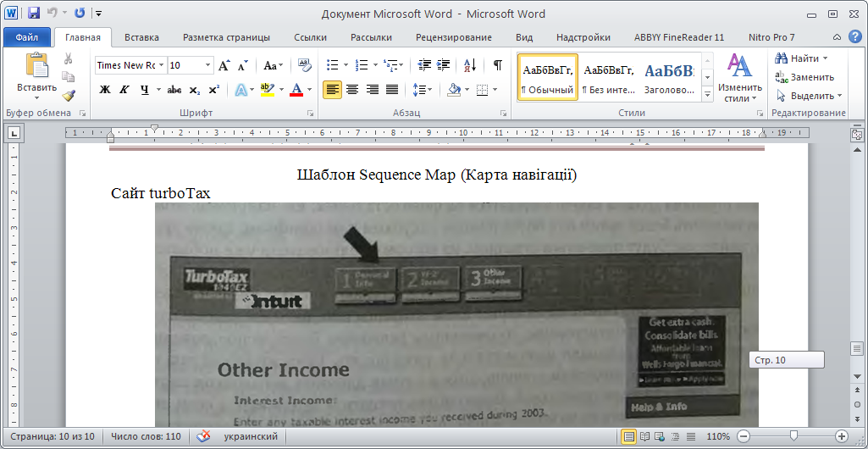Click the Multilevel list icon
868x449 pixels.
click(390, 65)
